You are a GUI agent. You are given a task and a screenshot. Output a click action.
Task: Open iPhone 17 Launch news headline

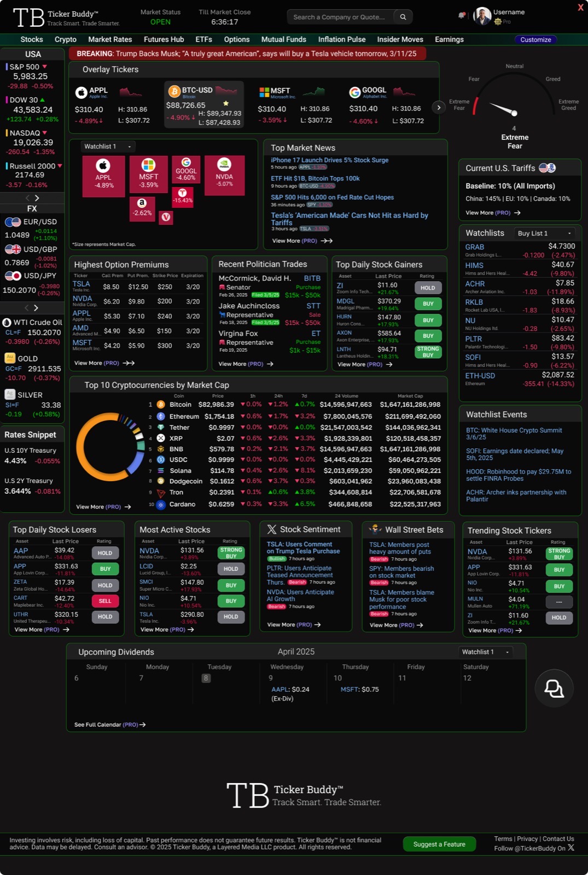point(330,160)
